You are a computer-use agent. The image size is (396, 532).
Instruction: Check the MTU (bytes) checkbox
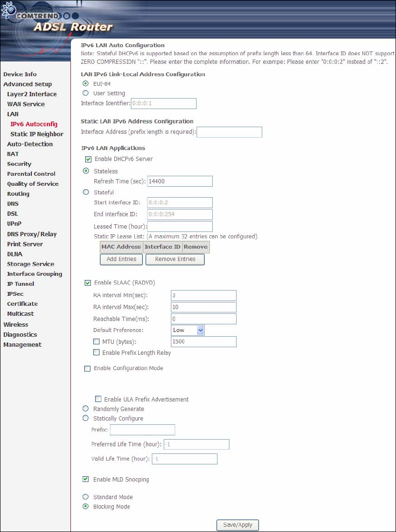tap(97, 341)
